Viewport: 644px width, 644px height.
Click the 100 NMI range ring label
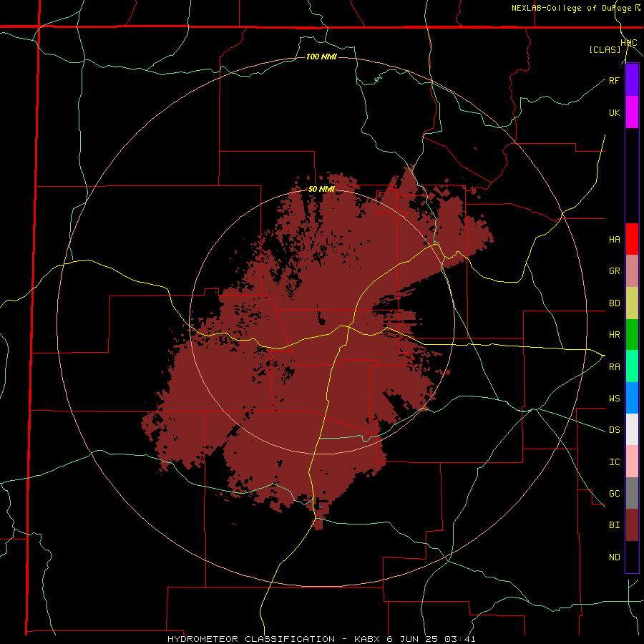coord(321,57)
